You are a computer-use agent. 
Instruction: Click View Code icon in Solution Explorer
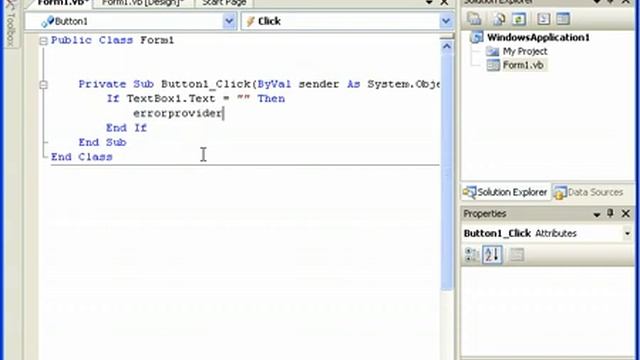click(x=543, y=19)
